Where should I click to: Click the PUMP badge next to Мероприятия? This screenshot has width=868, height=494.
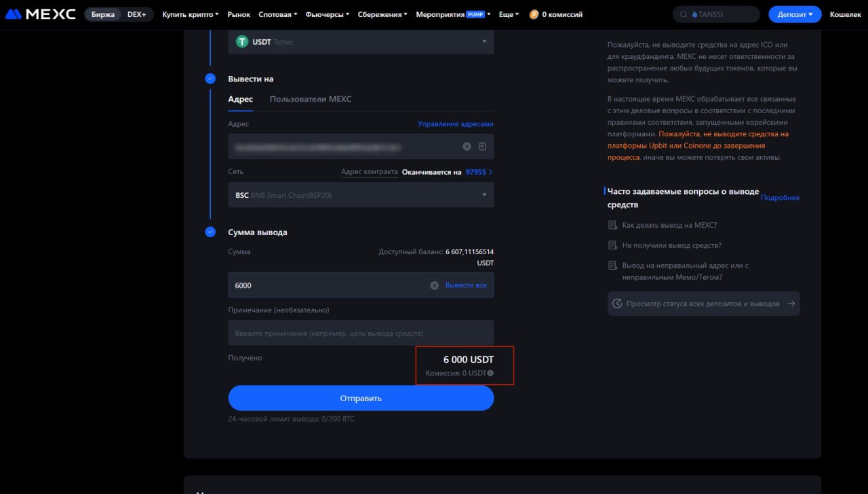click(476, 14)
